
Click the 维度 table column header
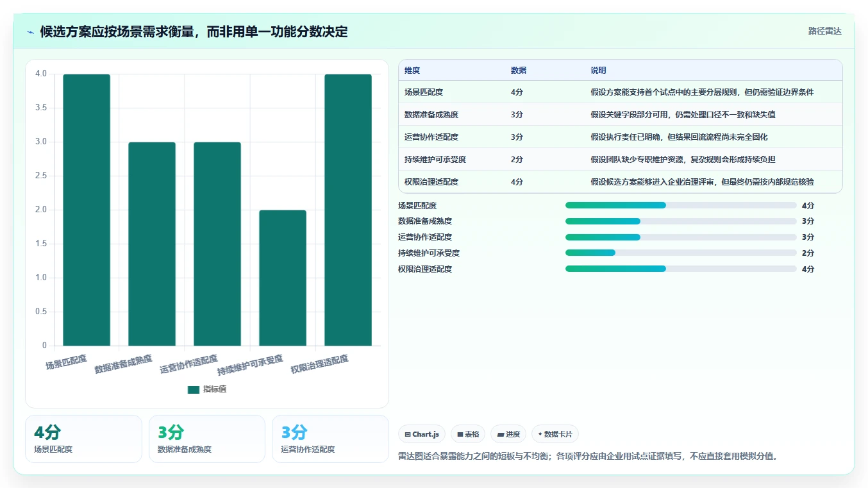tap(412, 71)
